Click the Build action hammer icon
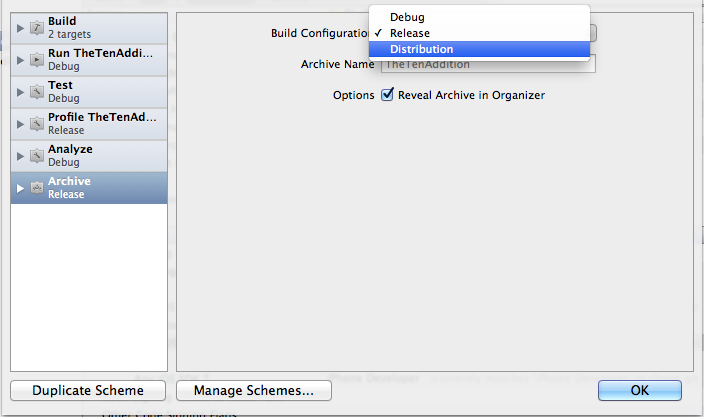 (x=37, y=28)
